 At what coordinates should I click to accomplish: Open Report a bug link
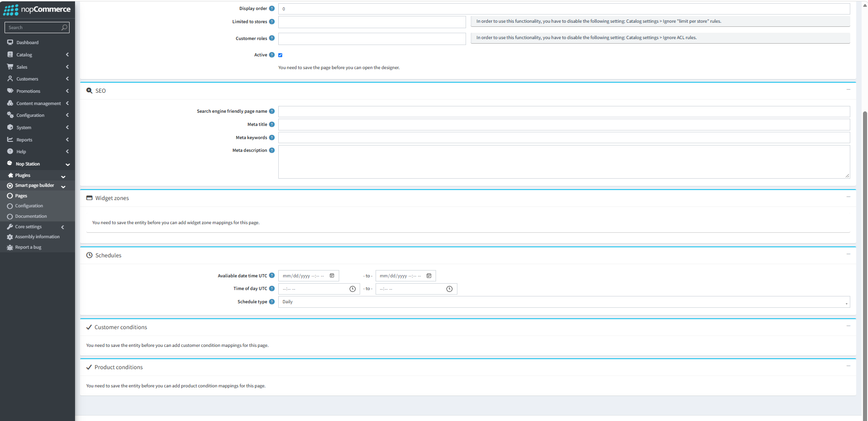click(37, 247)
